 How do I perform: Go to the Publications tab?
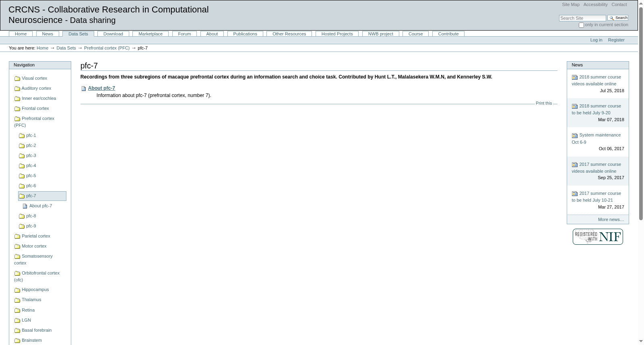(245, 34)
